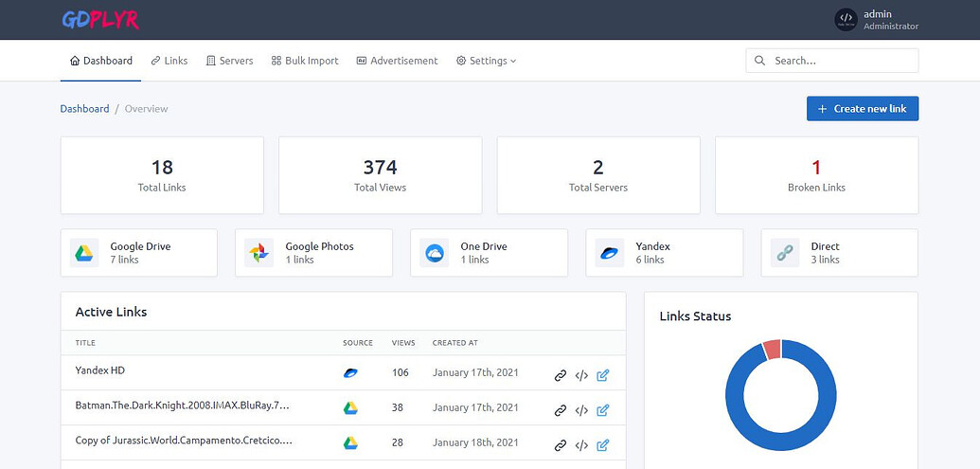Open embed code for Batman Dark Knight row
The image size is (980, 469).
click(581, 410)
